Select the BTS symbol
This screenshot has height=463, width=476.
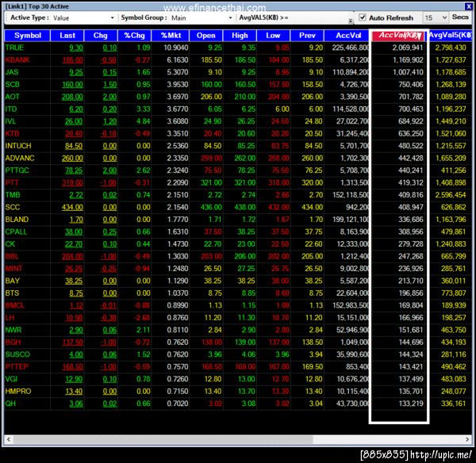point(12,293)
